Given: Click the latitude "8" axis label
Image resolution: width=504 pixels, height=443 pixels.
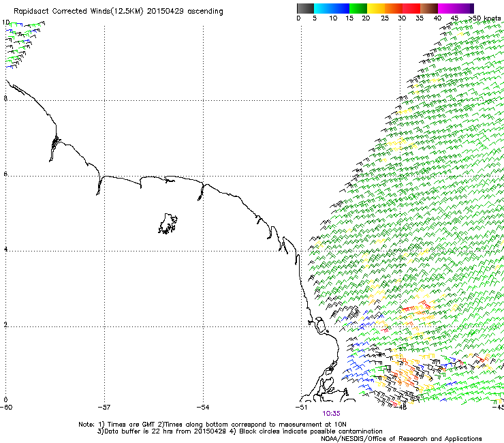Looking at the screenshot, I should (5, 98).
